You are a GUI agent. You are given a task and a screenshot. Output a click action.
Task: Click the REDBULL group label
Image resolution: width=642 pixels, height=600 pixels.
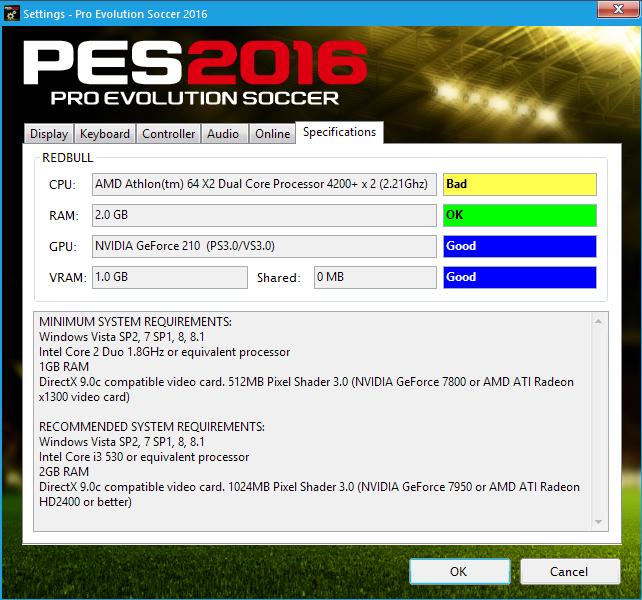pyautogui.click(x=68, y=158)
